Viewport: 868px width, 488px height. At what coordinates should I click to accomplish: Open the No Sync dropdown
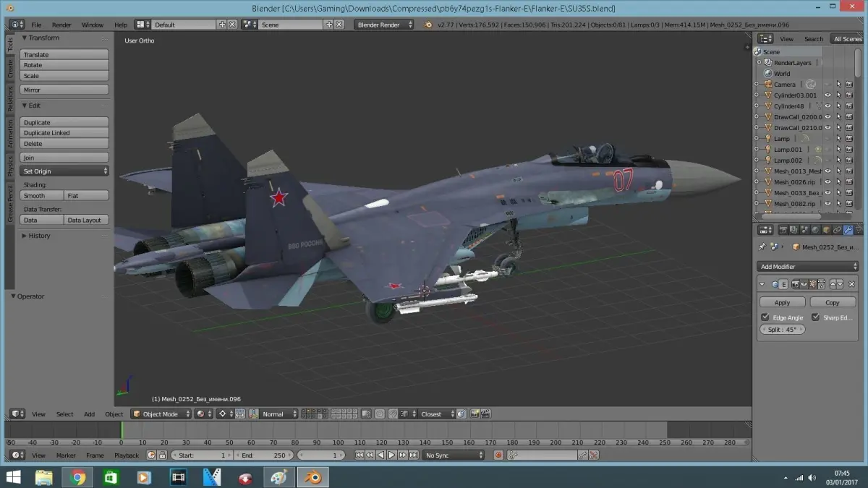454,455
